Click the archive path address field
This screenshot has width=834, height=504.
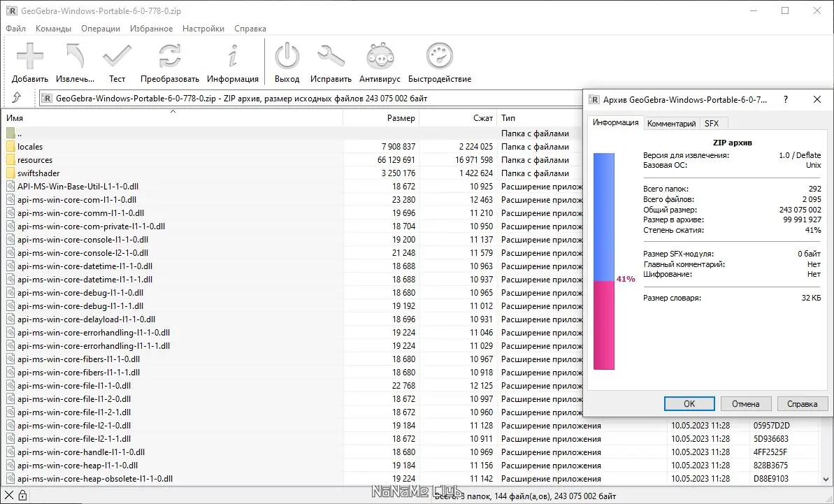pos(310,99)
